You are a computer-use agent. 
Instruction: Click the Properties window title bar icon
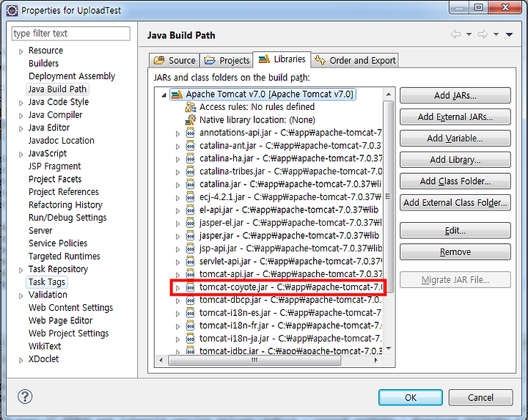[x=12, y=10]
